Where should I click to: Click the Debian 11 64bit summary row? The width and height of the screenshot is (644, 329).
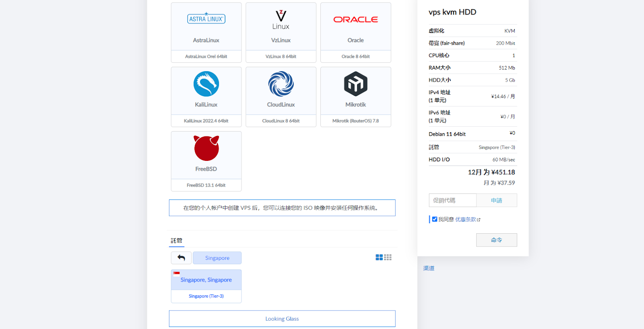pyautogui.click(x=473, y=134)
